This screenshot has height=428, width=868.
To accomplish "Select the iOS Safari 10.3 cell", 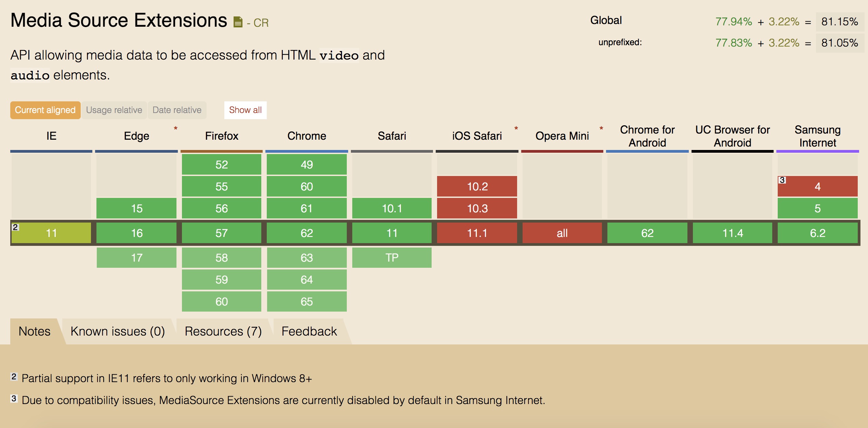I will tap(477, 208).
